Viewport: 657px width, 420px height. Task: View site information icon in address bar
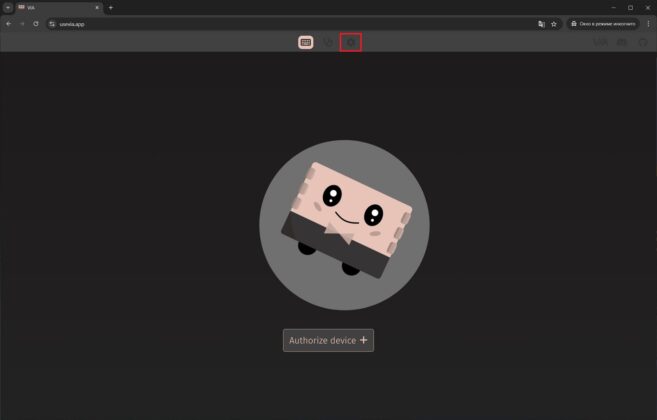52,24
